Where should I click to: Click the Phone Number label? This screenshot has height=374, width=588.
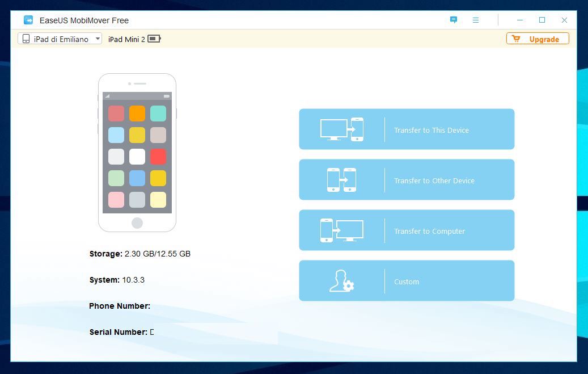pos(120,306)
